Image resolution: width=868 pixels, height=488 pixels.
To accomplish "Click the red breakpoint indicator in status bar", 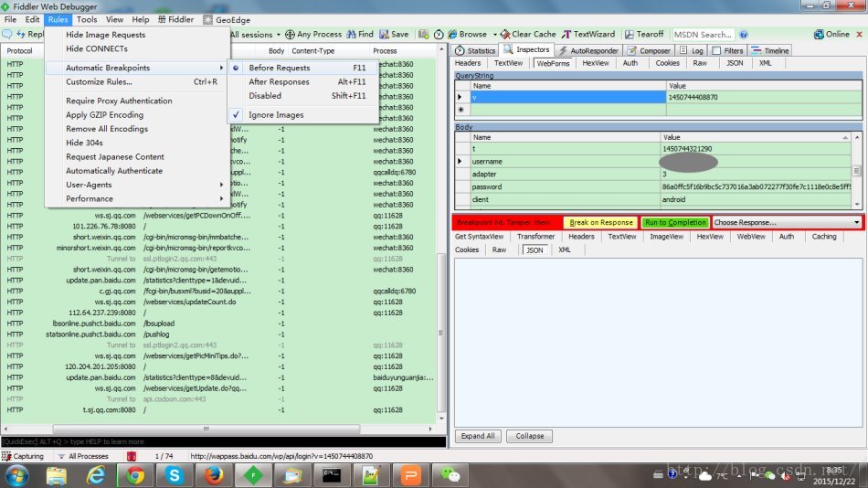I will click(132, 456).
